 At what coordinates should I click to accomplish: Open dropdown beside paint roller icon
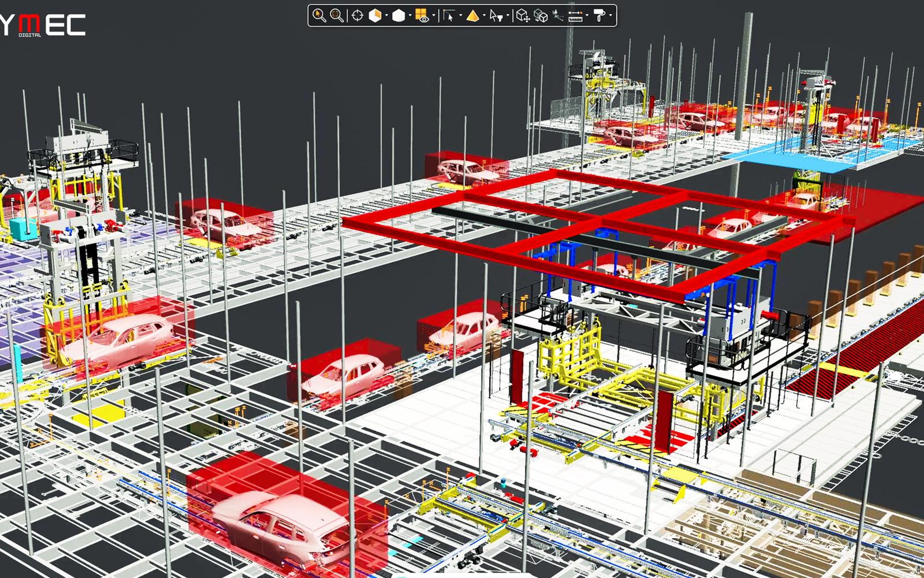(x=610, y=15)
